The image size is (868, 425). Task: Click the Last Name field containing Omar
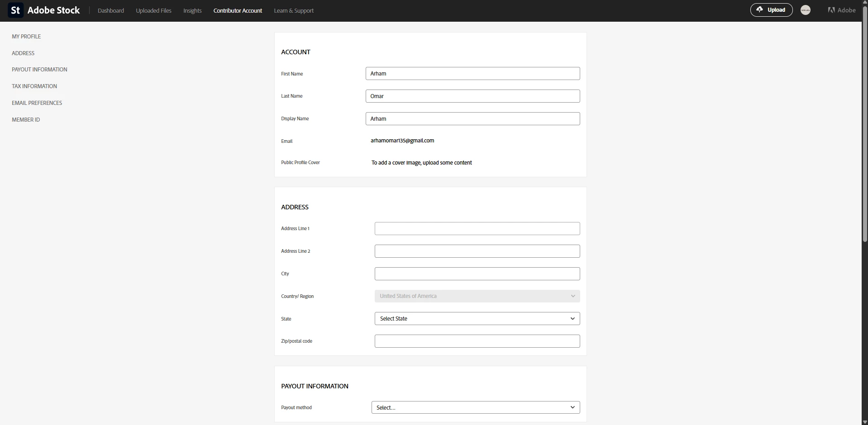coord(472,96)
